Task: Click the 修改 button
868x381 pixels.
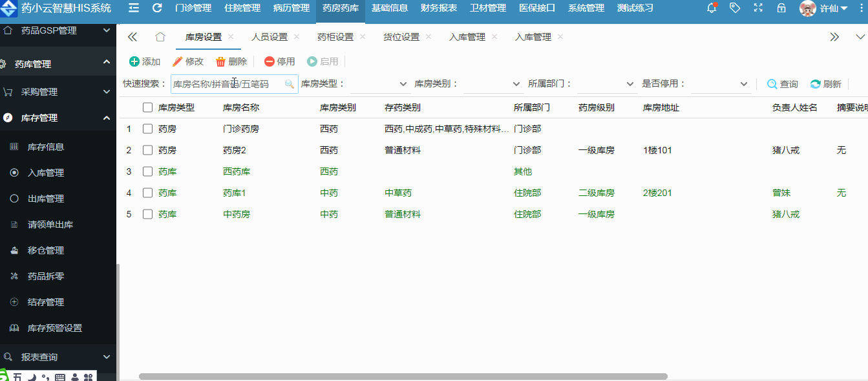Action: (188, 61)
